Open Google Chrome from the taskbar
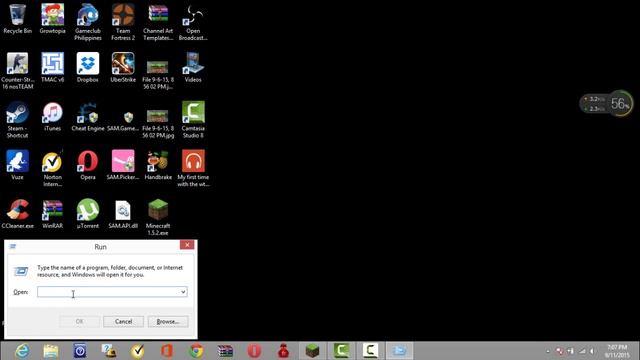The image size is (640, 360). tap(196, 351)
